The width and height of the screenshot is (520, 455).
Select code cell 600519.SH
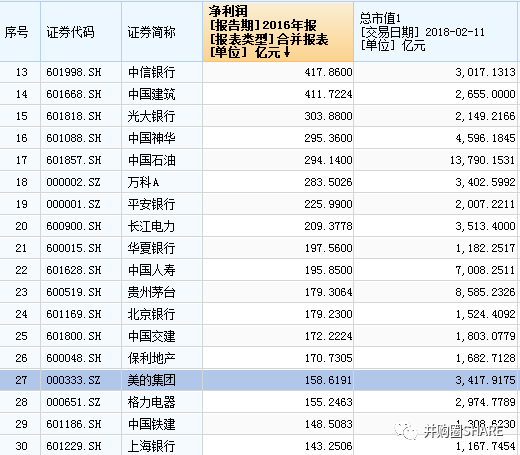[81, 292]
